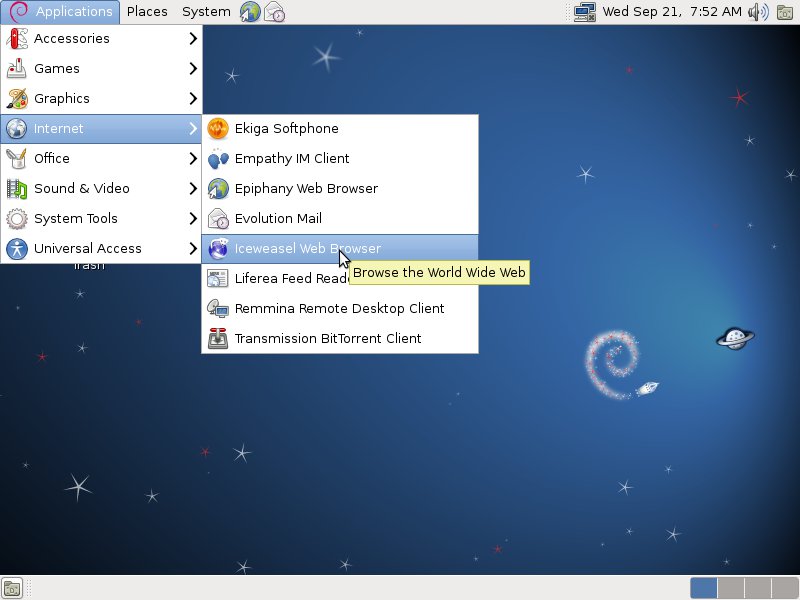Expand the System Tools submenu arrow

click(x=193, y=218)
